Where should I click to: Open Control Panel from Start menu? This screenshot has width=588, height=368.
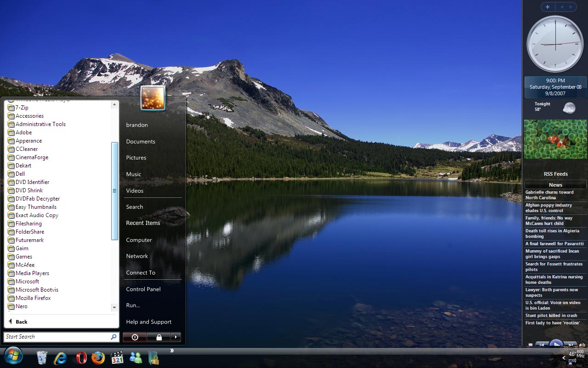(x=143, y=289)
